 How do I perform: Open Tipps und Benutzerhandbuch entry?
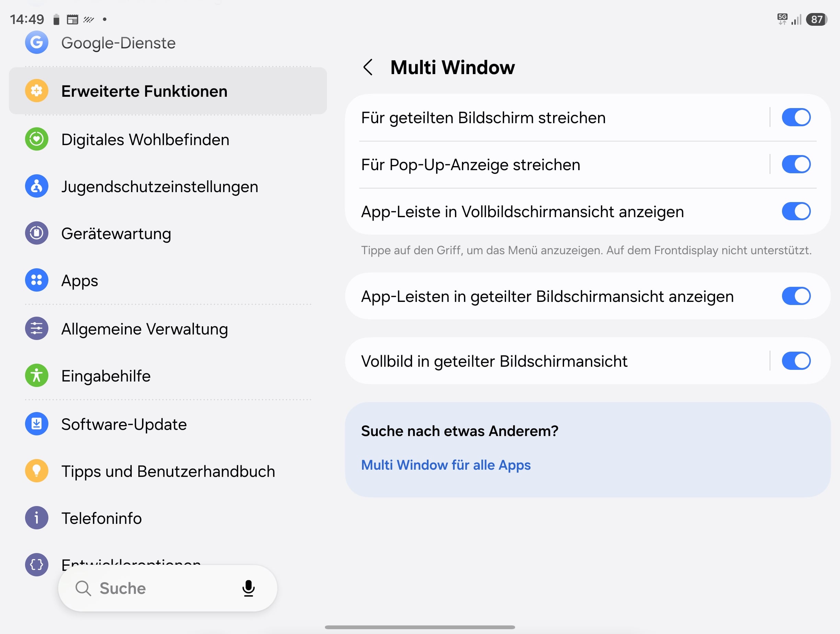[168, 471]
